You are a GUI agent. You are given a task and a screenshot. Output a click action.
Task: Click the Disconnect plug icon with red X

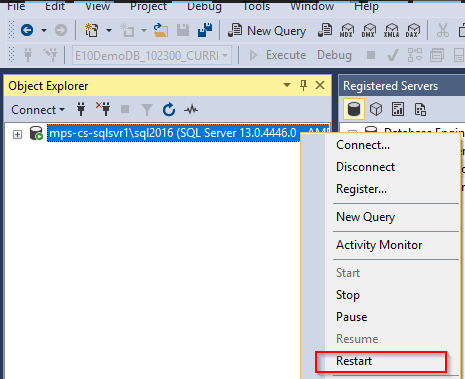coord(103,109)
